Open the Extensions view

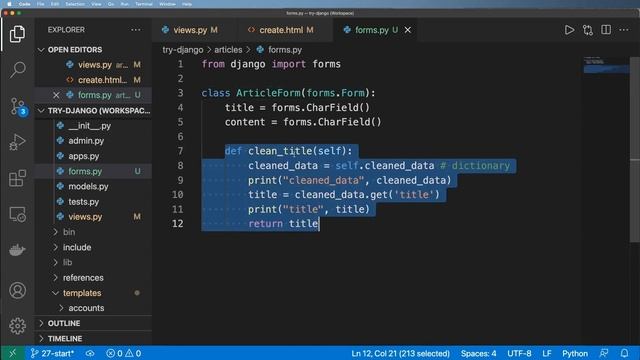tap(17, 178)
